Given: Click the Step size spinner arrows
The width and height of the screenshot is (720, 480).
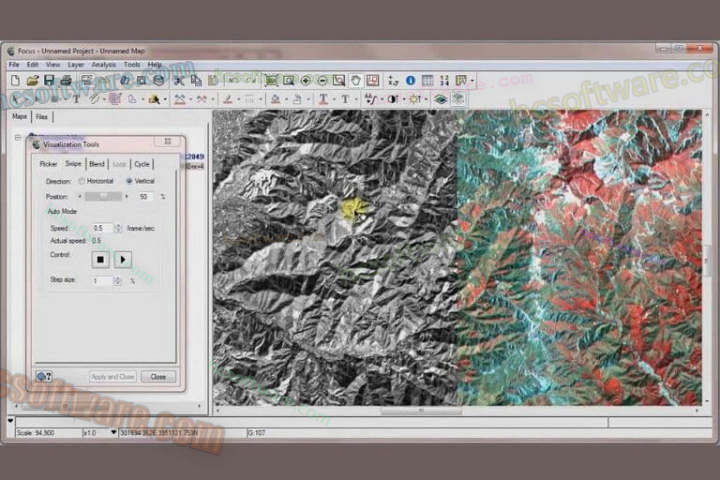Looking at the screenshot, I should [118, 281].
